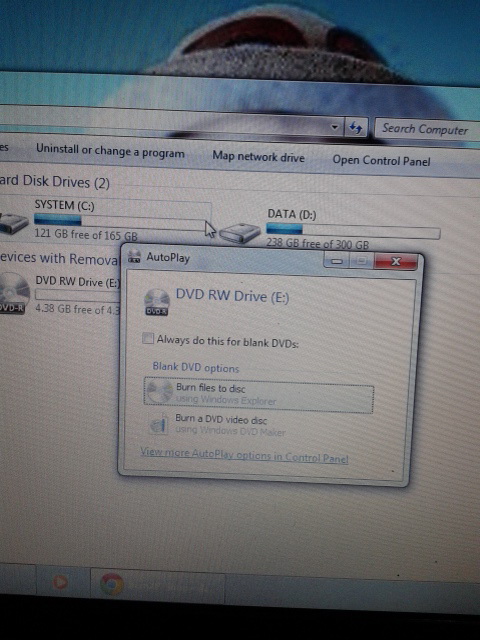Open Chrome from the taskbar
This screenshot has height=640, width=480.
[x=112, y=584]
